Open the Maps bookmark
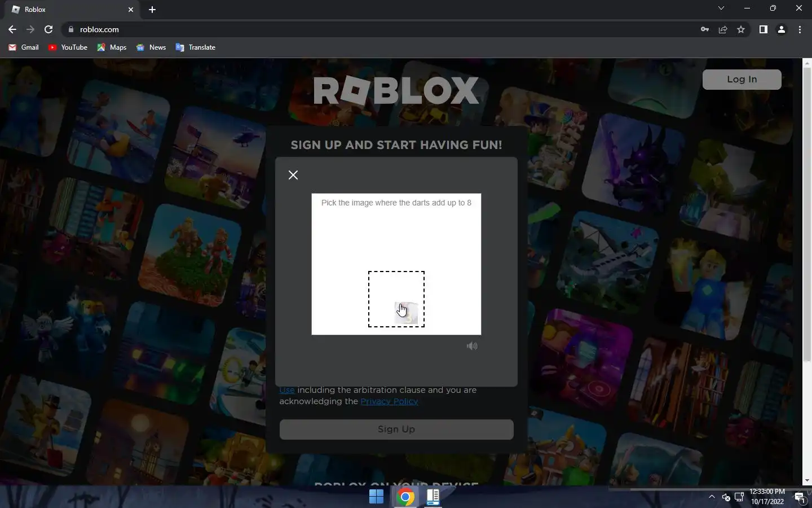 pos(112,47)
